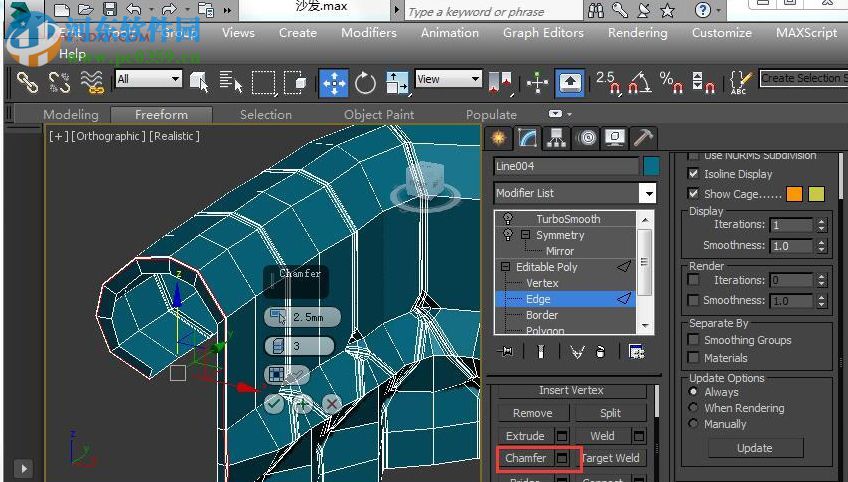
Task: Toggle Percent Snap
Action: pos(671,83)
